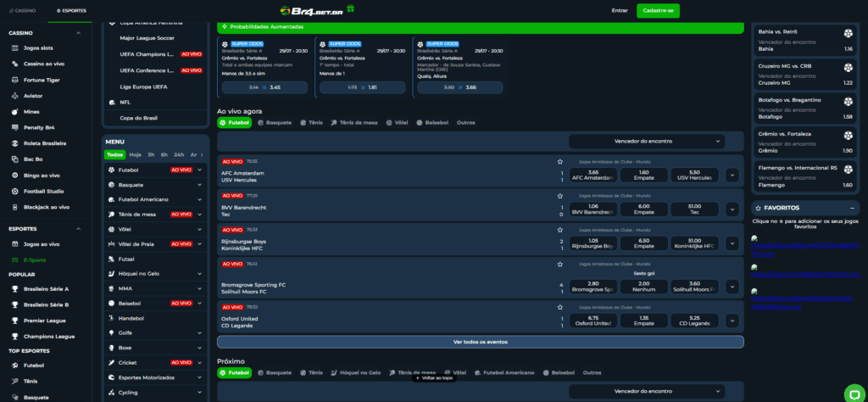
Task: Go to E-Sports in the esportes section
Action: pyautogui.click(x=34, y=260)
